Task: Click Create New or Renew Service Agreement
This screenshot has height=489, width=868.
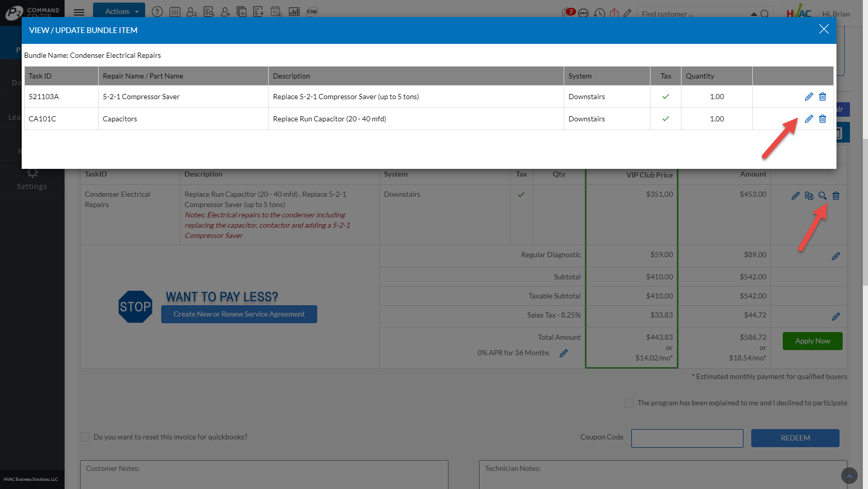Action: coord(239,314)
